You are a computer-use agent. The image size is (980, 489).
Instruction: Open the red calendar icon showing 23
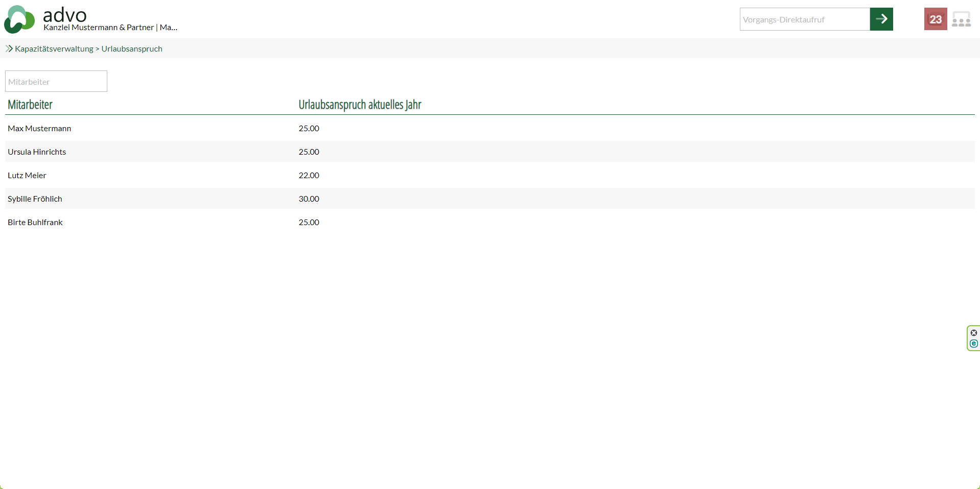coord(935,19)
